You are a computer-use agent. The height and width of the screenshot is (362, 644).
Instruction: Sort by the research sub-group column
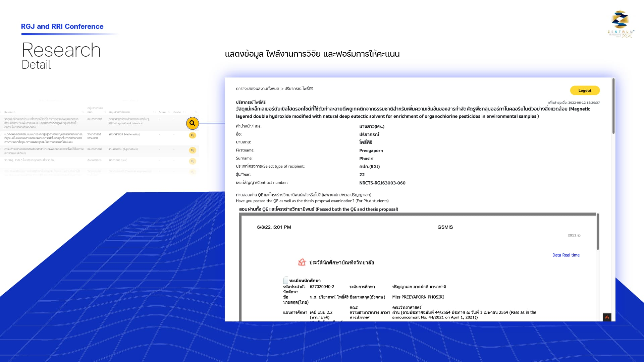pos(119,112)
